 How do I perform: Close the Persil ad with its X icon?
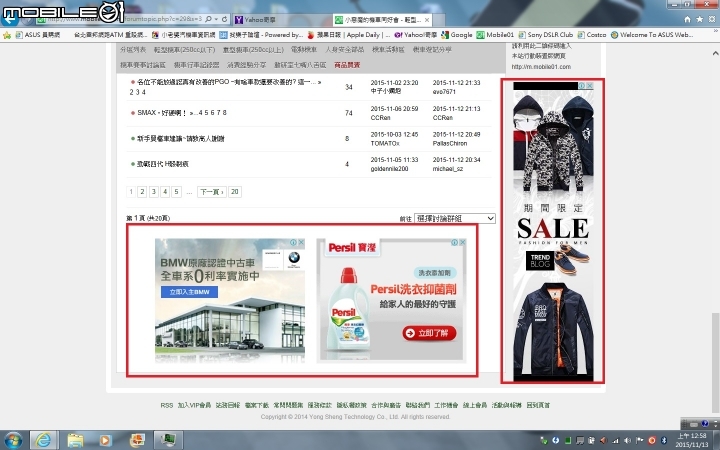click(x=463, y=242)
